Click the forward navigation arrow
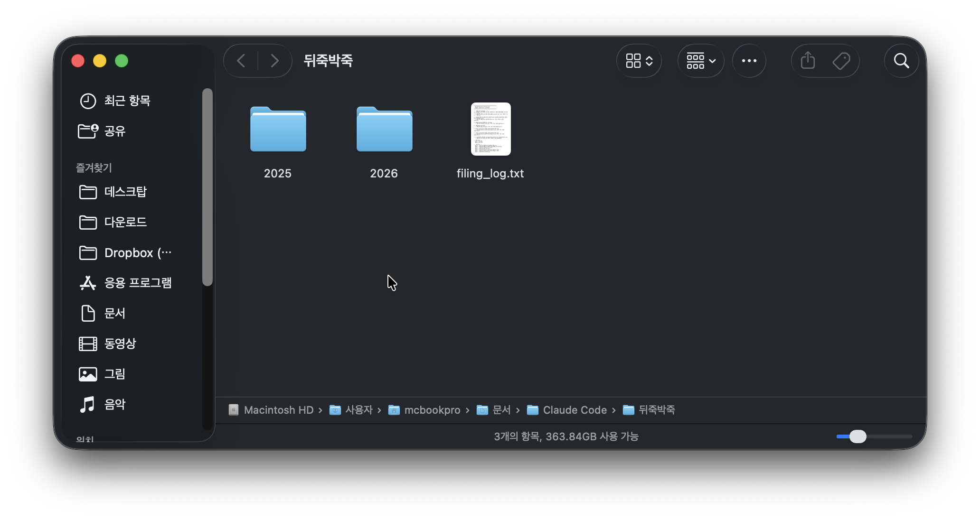 (x=274, y=61)
